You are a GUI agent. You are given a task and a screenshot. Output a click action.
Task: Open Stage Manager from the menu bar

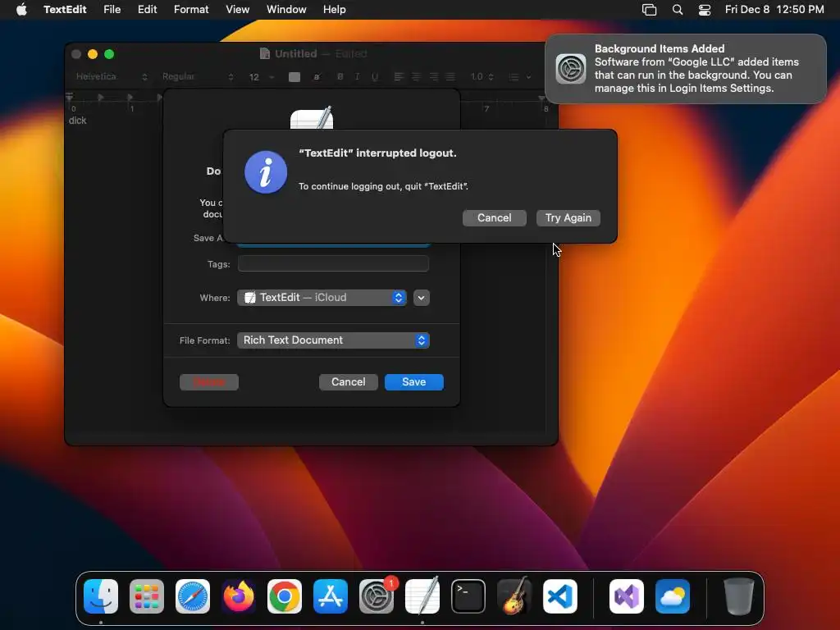click(649, 10)
